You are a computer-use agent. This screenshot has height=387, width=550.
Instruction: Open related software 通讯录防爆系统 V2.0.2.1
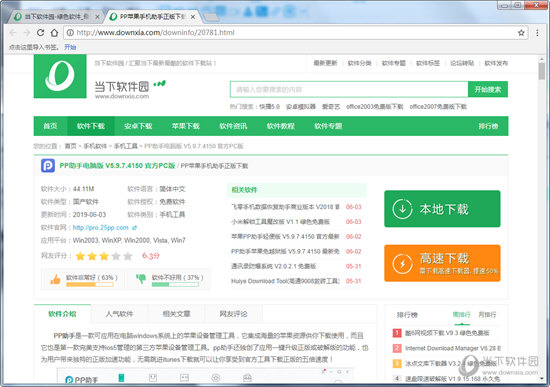[274, 266]
